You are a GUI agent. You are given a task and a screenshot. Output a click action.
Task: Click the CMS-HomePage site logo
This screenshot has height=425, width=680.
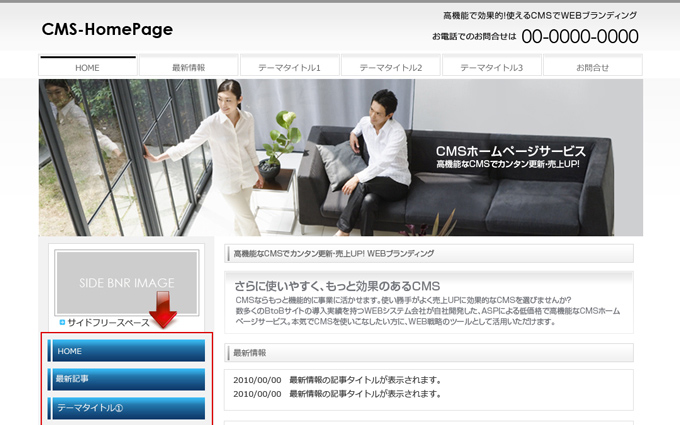[107, 30]
